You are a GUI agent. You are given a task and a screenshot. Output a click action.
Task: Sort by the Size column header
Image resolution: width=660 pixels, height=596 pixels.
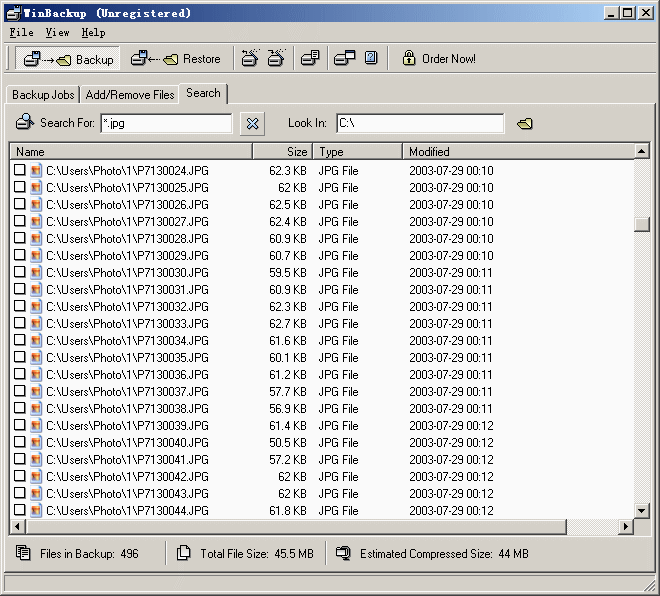point(282,152)
